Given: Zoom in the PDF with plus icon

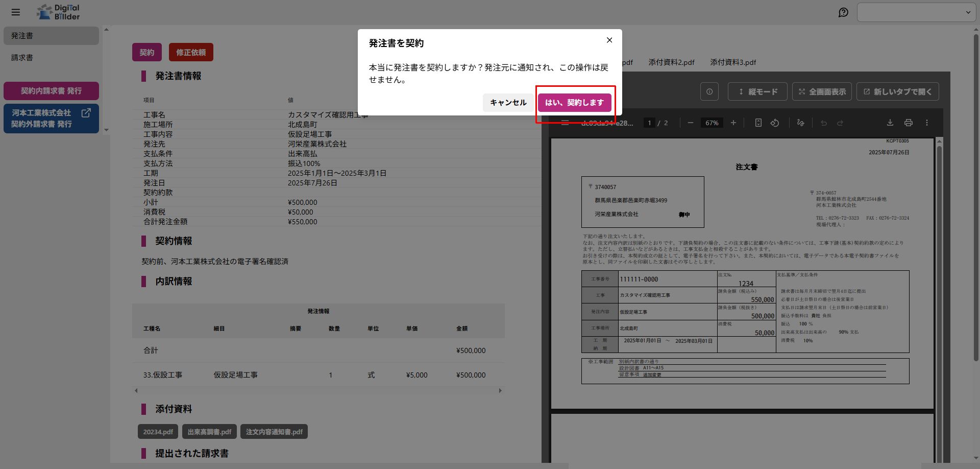Looking at the screenshot, I should [x=733, y=123].
